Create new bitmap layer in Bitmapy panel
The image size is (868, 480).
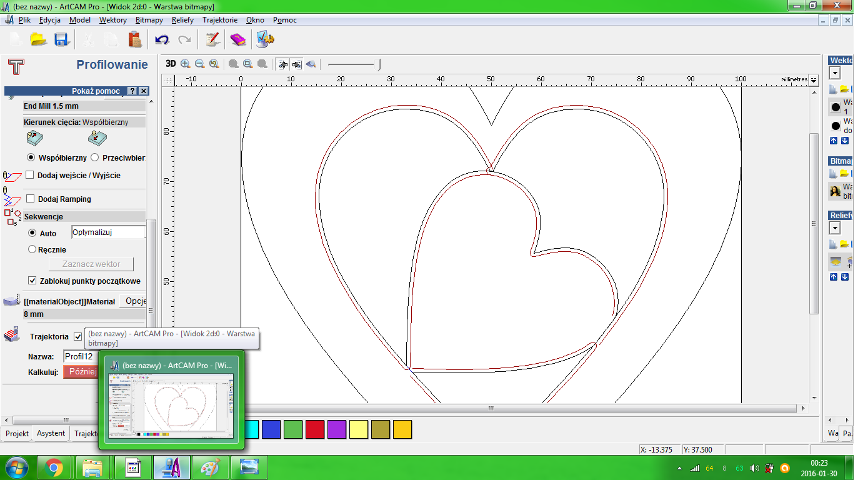click(834, 173)
